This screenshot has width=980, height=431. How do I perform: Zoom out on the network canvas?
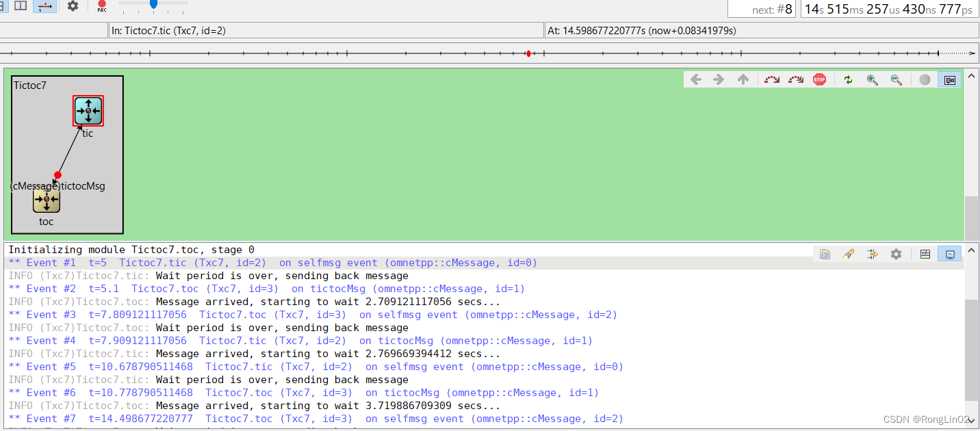896,79
